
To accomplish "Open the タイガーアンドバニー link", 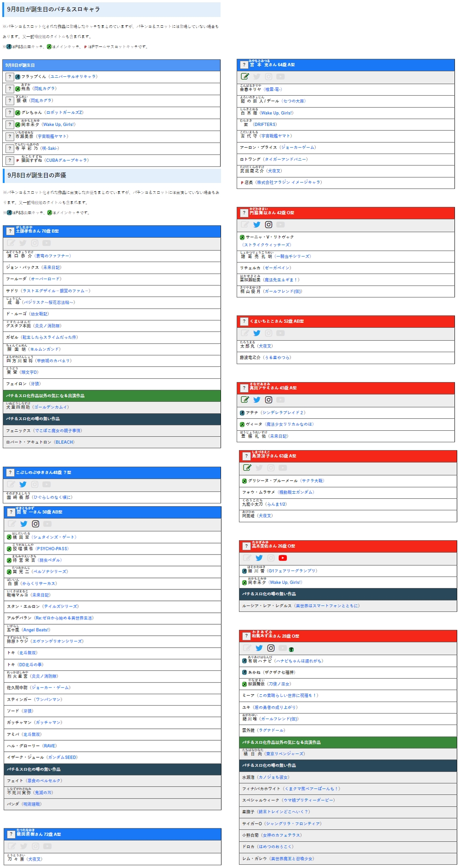I will [x=286, y=160].
